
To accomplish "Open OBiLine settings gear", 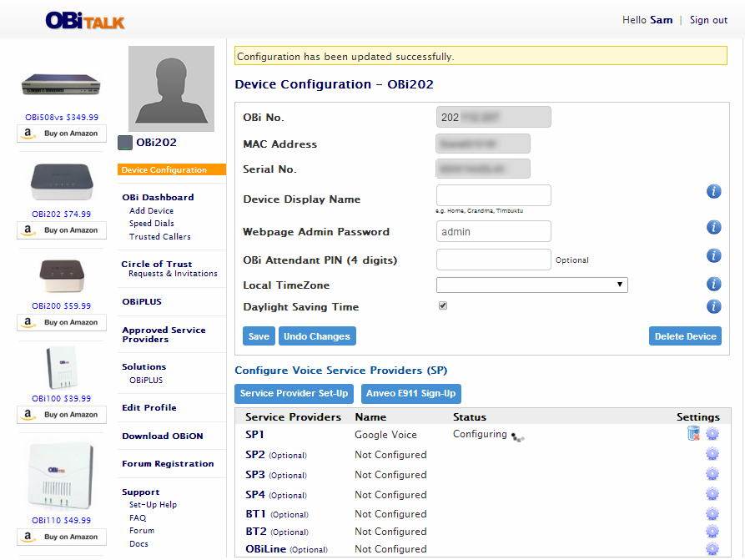I will pyautogui.click(x=712, y=548).
